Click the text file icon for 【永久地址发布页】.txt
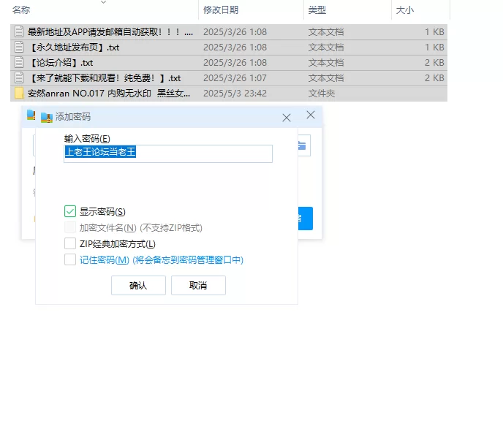Viewport: 503px width, 448px height. point(20,48)
